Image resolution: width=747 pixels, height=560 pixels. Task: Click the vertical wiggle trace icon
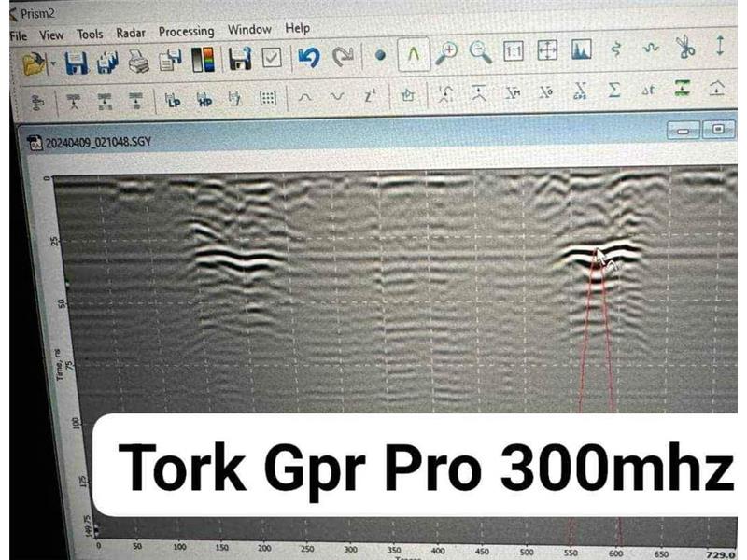616,49
